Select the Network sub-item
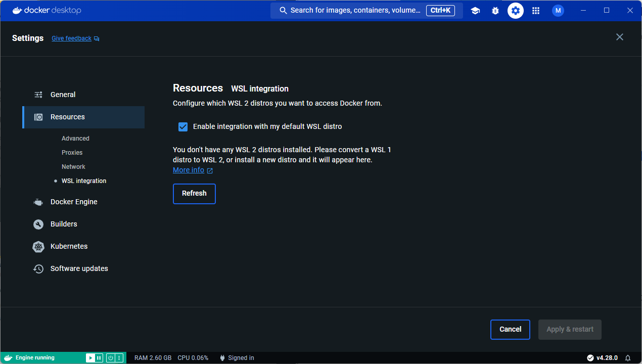The height and width of the screenshot is (364, 642). (73, 167)
